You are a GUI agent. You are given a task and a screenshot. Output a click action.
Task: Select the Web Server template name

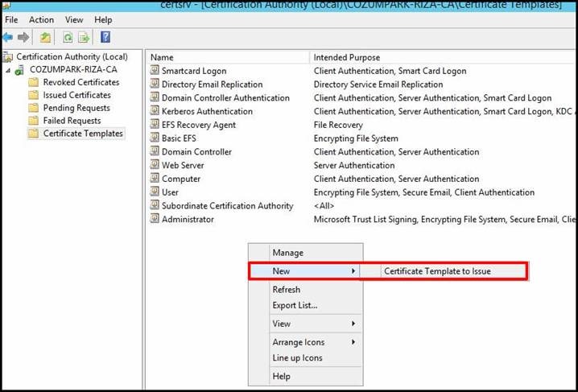click(183, 166)
